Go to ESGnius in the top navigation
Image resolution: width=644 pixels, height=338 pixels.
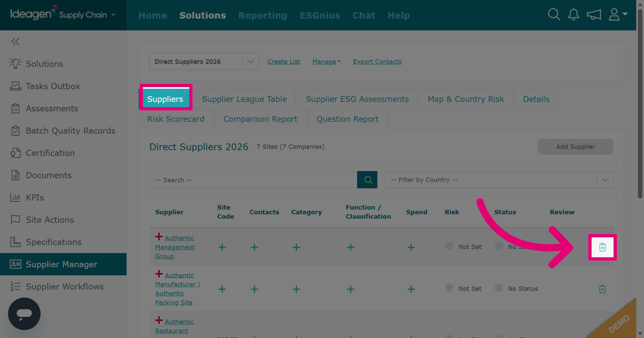pos(320,15)
